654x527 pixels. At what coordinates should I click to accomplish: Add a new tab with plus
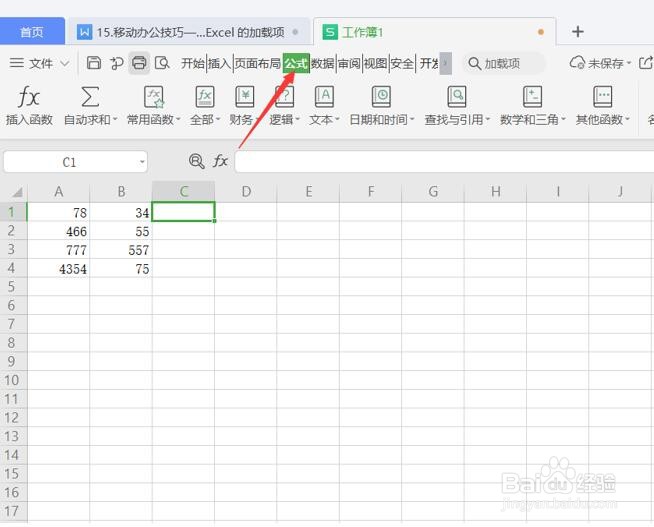[578, 32]
